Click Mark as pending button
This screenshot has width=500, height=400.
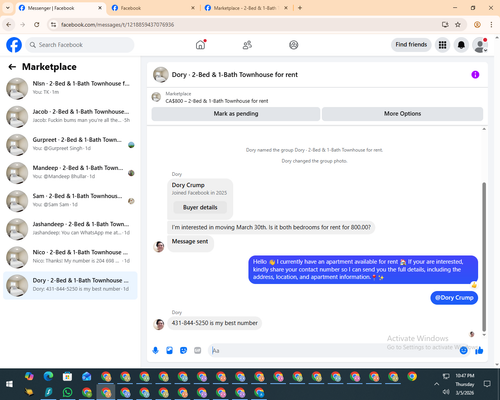click(236, 114)
